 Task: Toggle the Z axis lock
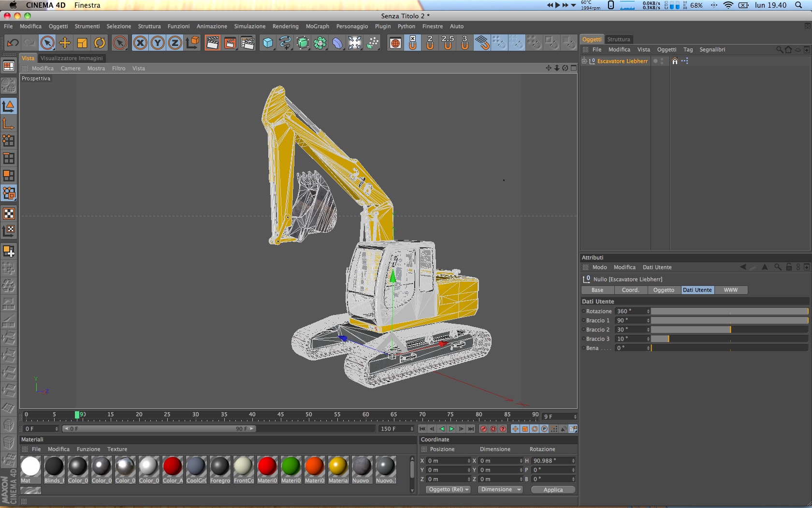[175, 43]
